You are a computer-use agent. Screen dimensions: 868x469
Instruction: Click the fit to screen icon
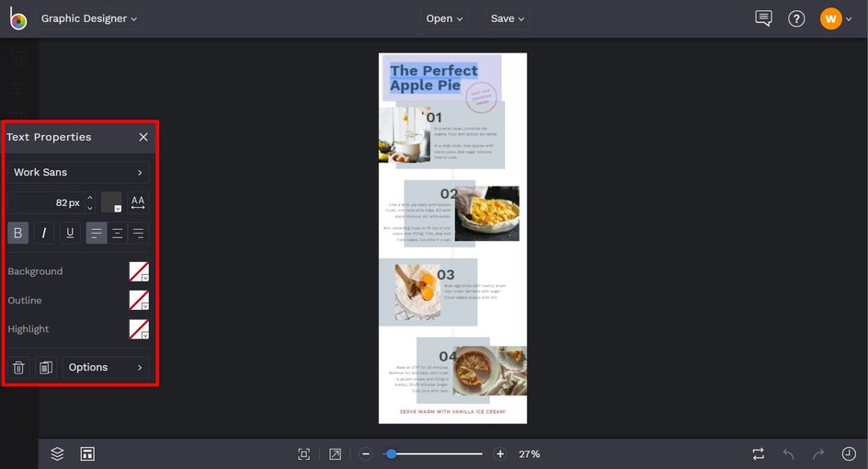(x=304, y=454)
